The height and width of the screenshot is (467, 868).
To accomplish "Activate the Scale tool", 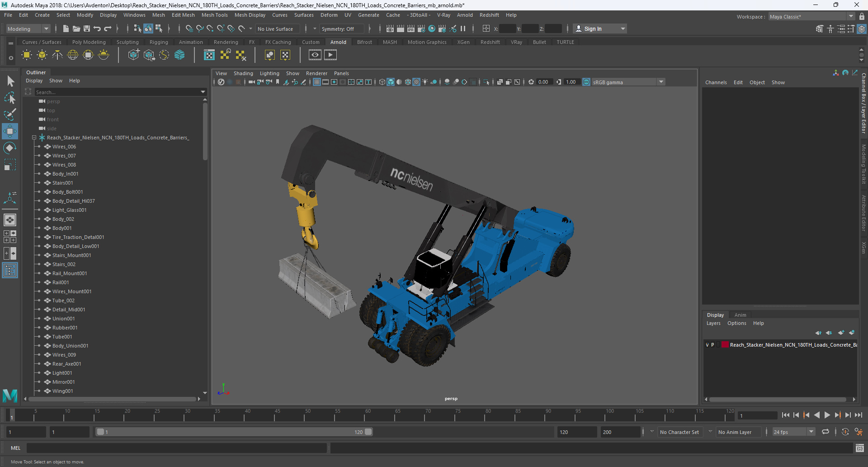I will pos(10,165).
